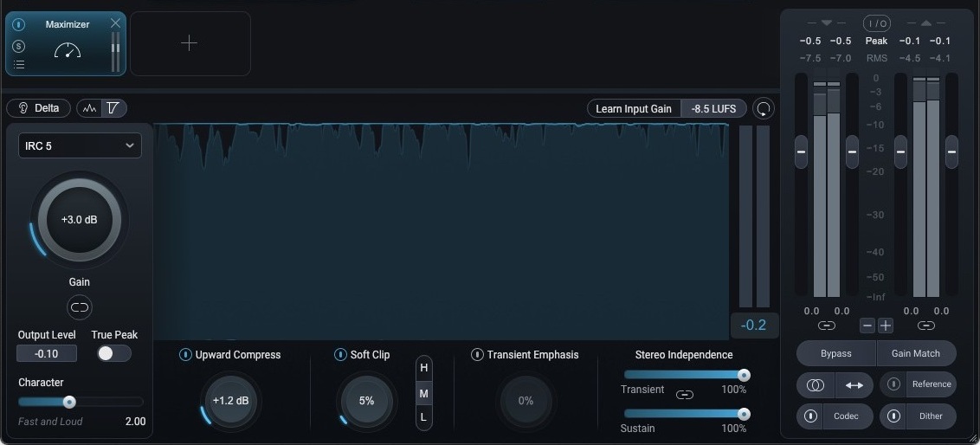Image resolution: width=980 pixels, height=445 pixels.
Task: Toggle the input gain link icon
Action: tap(826, 326)
